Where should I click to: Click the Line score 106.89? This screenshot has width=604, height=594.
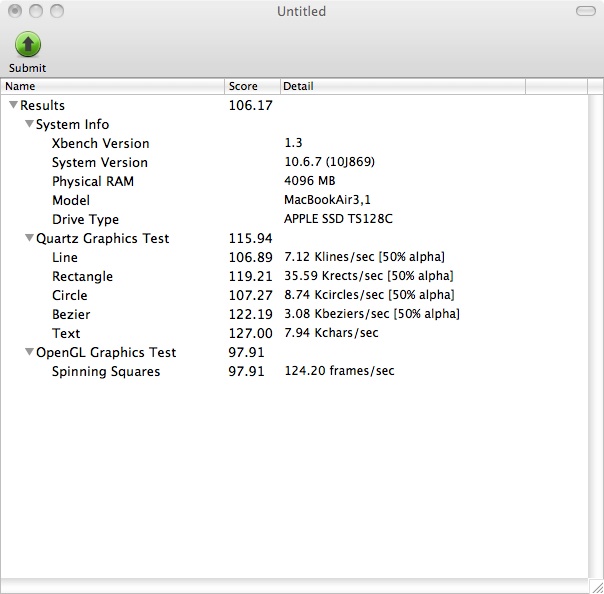point(250,257)
